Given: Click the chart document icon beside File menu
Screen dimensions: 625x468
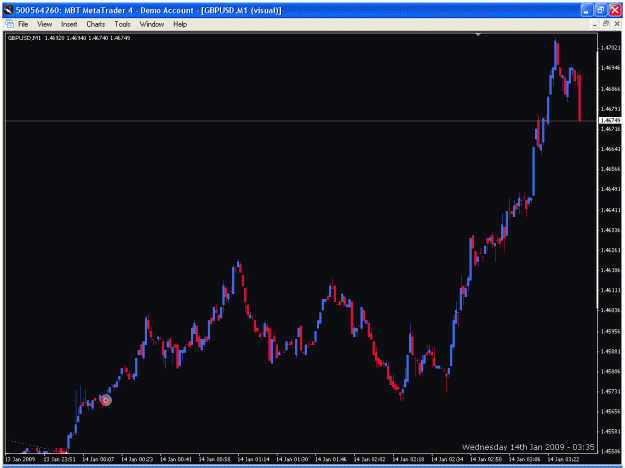Looking at the screenshot, I should coord(10,24).
